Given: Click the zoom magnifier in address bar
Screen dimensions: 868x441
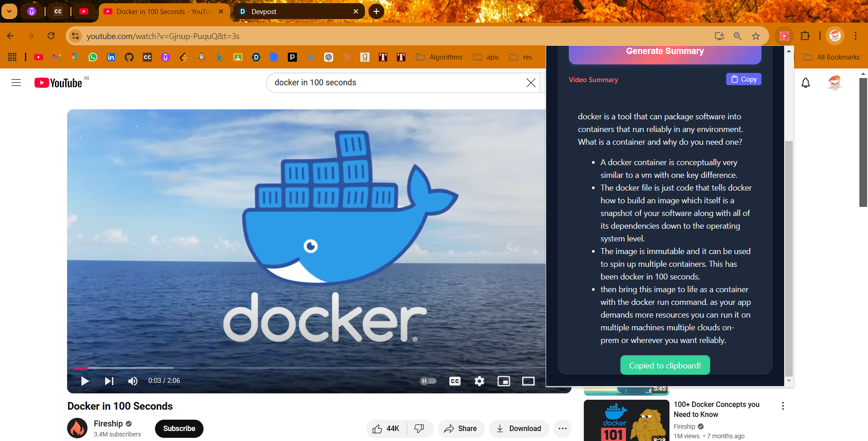Looking at the screenshot, I should coord(737,36).
